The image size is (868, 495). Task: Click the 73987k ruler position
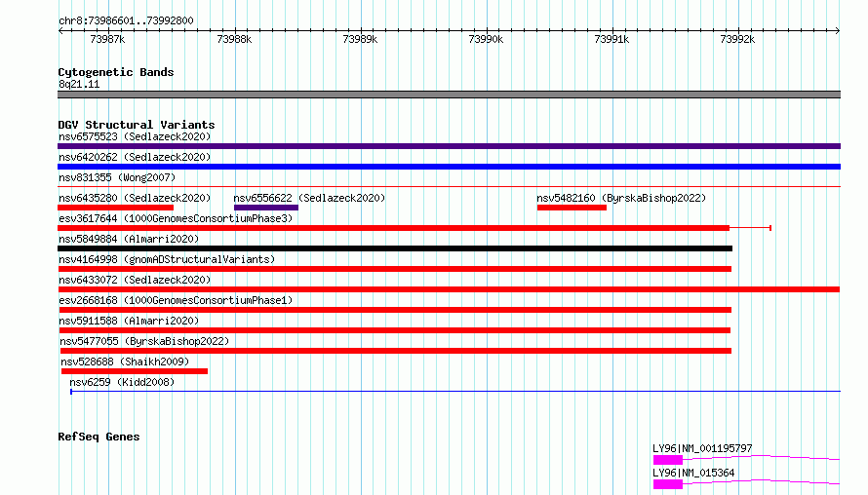click(x=107, y=39)
